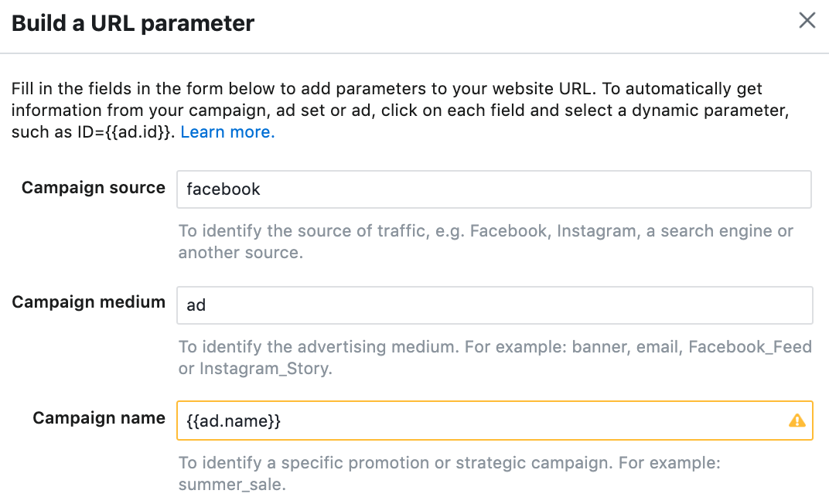The image size is (829, 504).
Task: Click the Instagram_Story example text
Action: 265,369
